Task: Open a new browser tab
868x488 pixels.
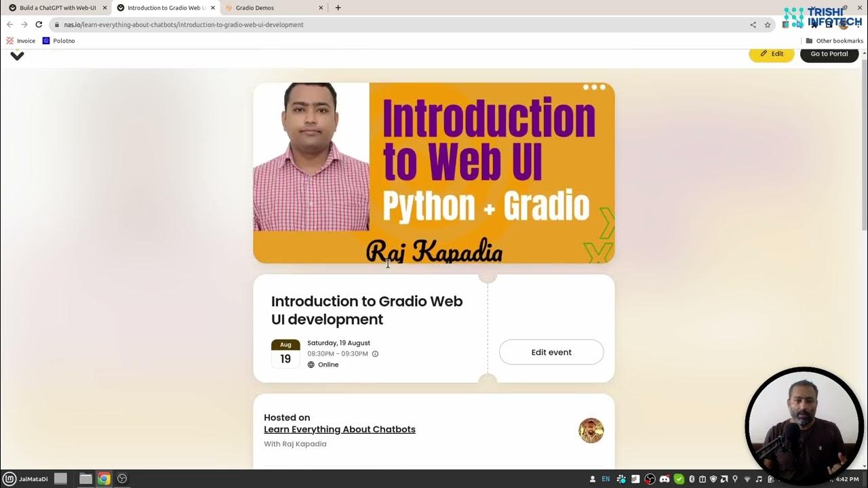Action: (x=338, y=7)
